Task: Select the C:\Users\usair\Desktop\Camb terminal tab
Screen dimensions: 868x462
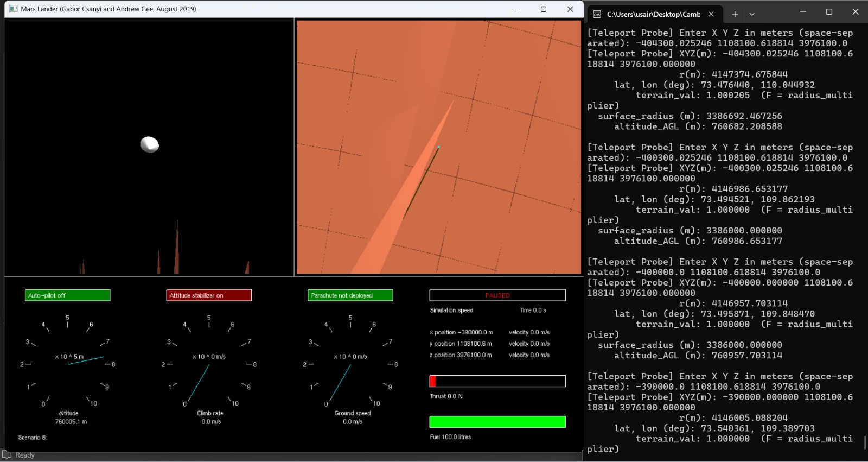Action: 654,14
